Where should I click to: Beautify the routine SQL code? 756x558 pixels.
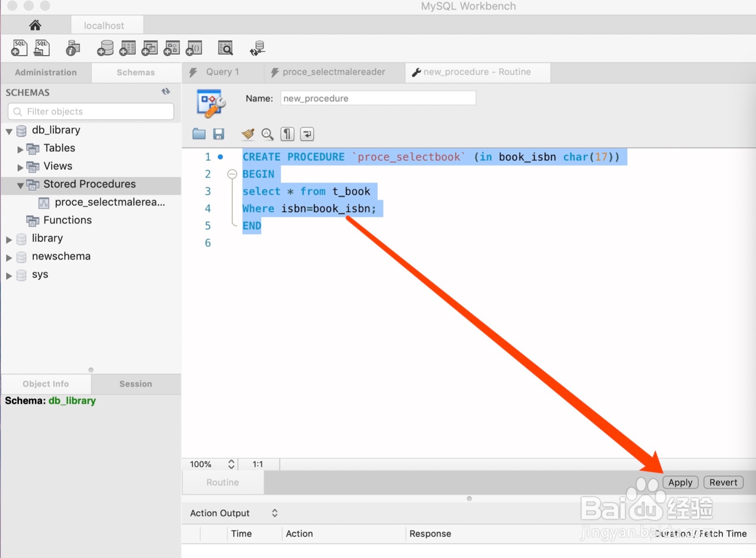click(248, 134)
